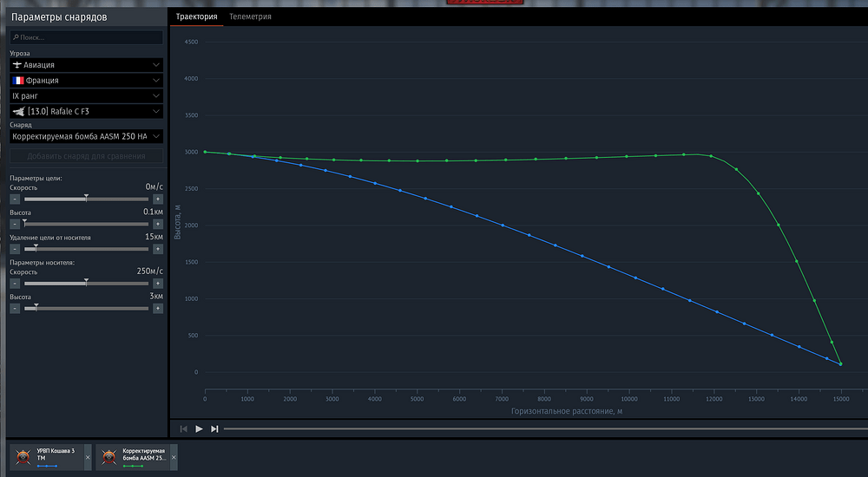Decrease target speed with minus button
The width and height of the screenshot is (868, 477).
click(15, 199)
